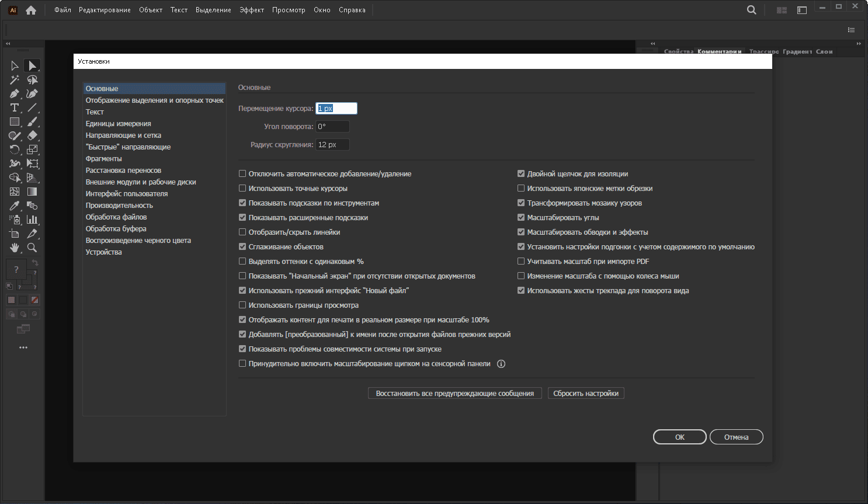Confirm the dialog with OK button

[x=680, y=437]
